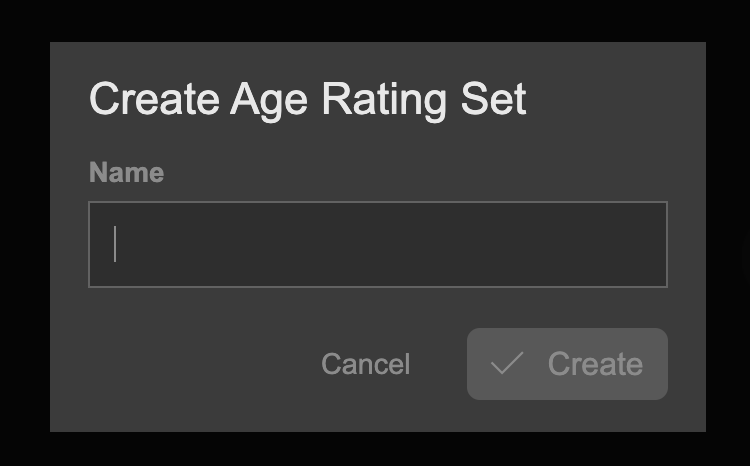Focus the age rating set name input
The image size is (750, 466).
point(377,245)
